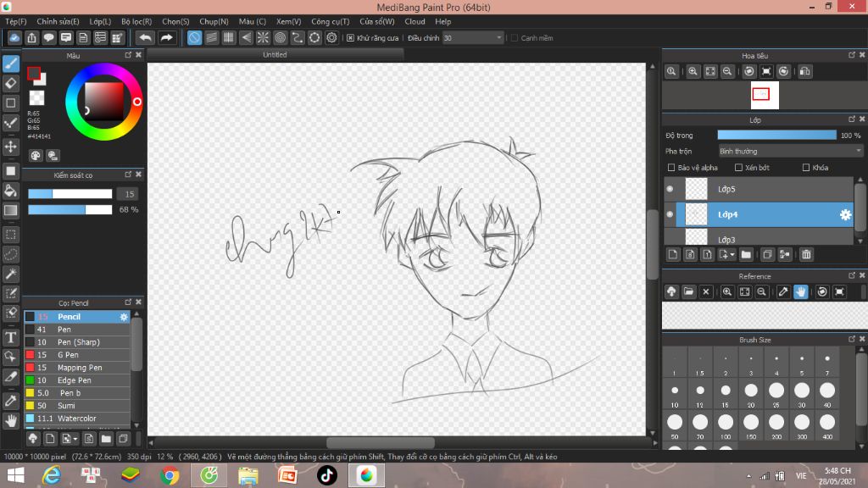Click the Redo arrow

pyautogui.click(x=166, y=37)
